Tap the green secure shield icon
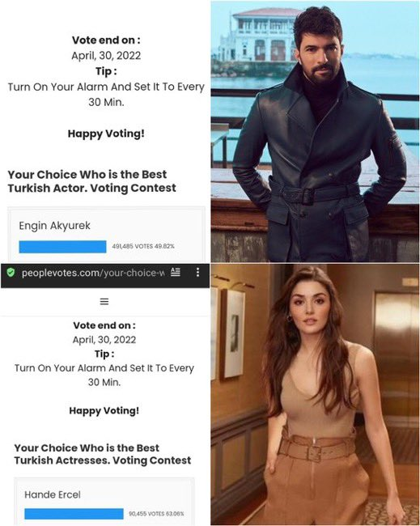This screenshot has height=526, width=420. (x=11, y=273)
